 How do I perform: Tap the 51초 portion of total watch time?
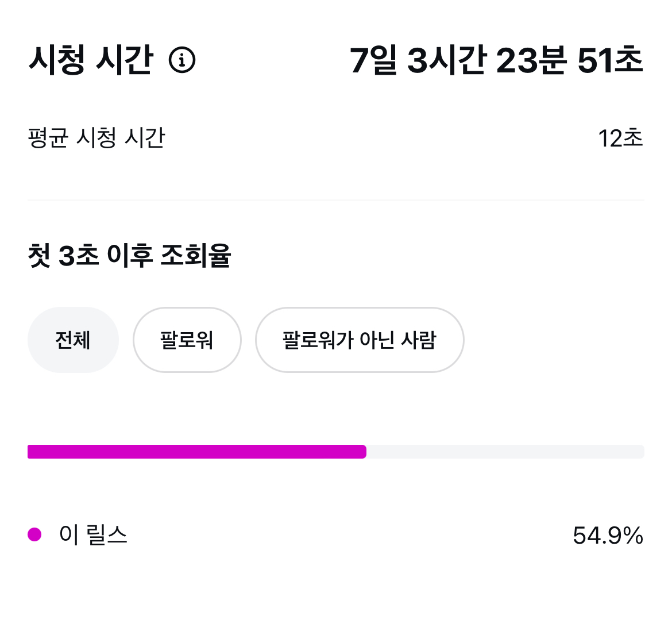click(x=611, y=60)
